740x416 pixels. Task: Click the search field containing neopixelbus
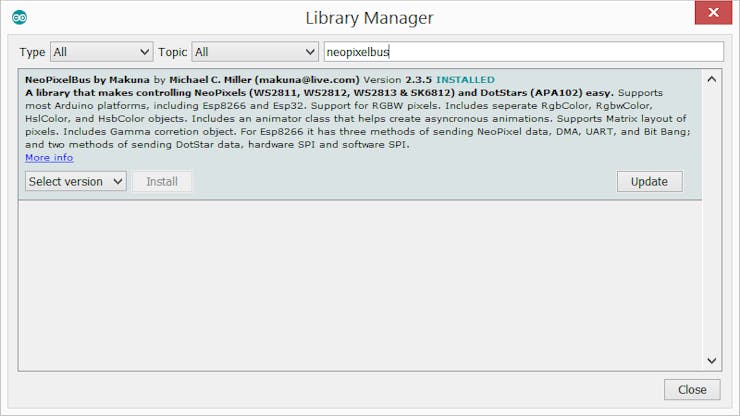point(523,52)
